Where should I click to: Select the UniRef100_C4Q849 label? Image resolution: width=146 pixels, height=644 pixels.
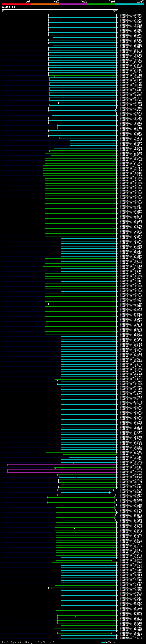131,527
